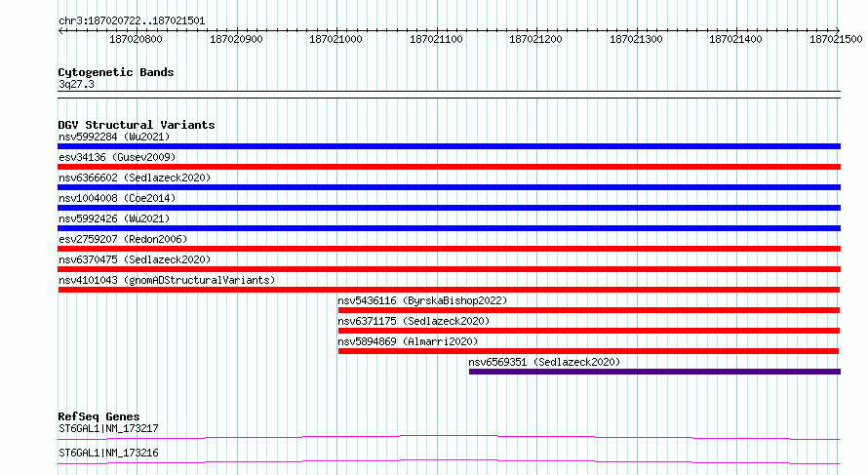Click the Cytogenetic Bands track heading
868x475 pixels.
pos(116,72)
